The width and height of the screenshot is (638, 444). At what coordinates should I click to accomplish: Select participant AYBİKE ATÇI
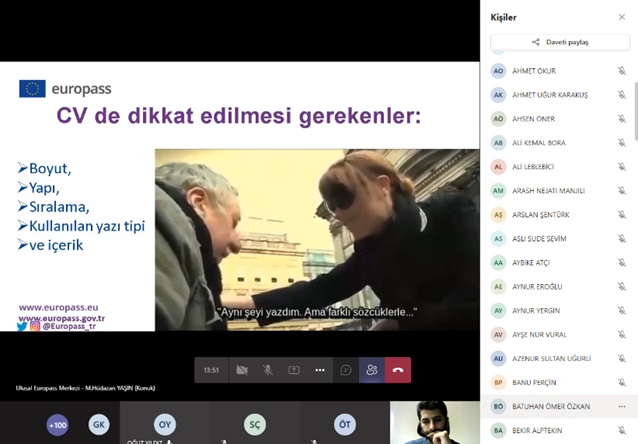559,262
